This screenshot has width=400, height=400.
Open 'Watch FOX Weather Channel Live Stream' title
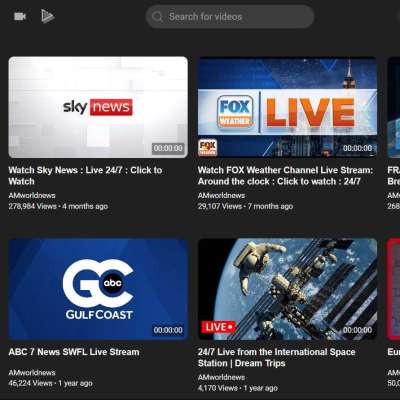pos(285,176)
